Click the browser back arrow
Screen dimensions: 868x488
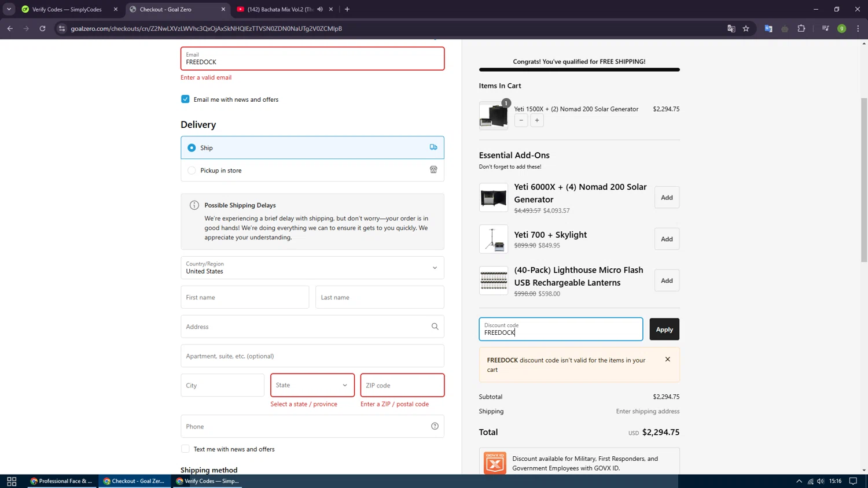pyautogui.click(x=10, y=28)
